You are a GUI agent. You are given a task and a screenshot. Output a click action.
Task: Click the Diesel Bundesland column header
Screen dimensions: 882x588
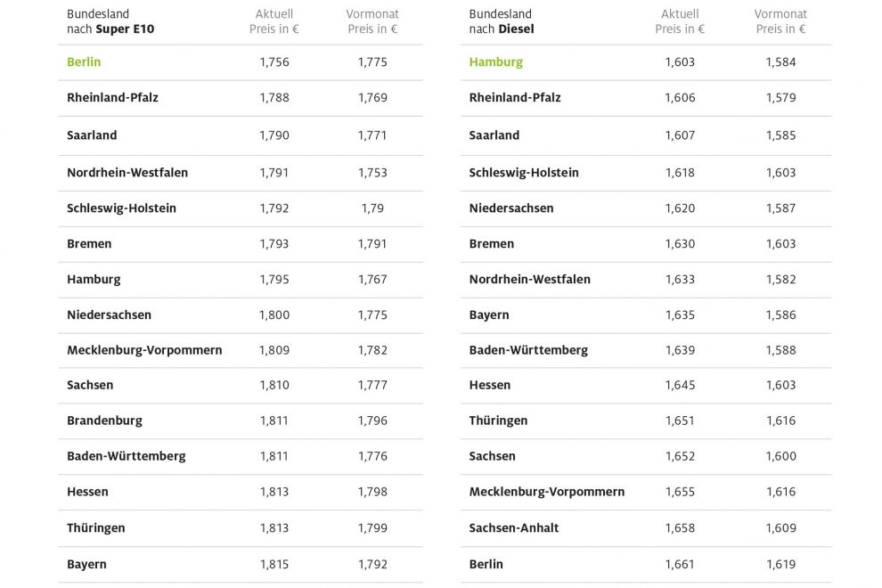[505, 21]
